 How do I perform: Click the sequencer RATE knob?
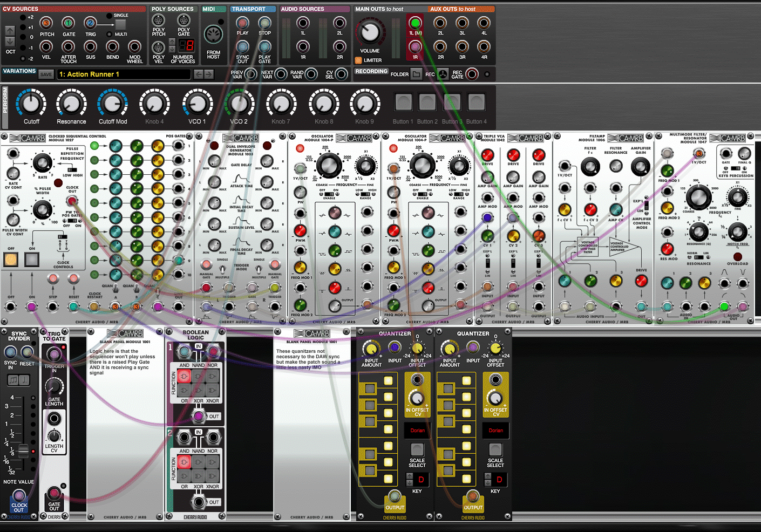43,162
